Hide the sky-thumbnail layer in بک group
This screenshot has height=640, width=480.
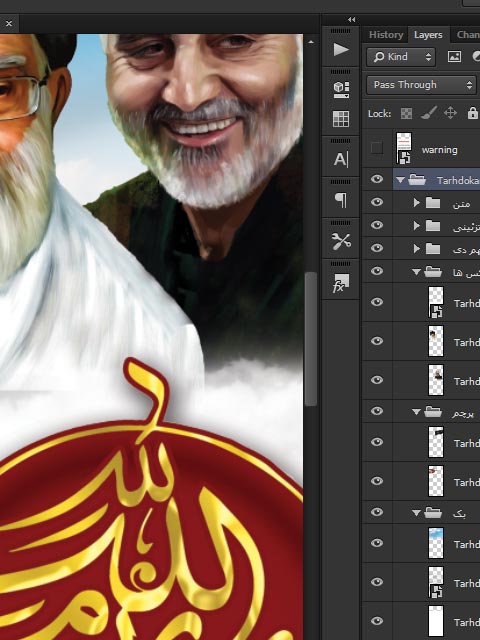click(x=377, y=543)
